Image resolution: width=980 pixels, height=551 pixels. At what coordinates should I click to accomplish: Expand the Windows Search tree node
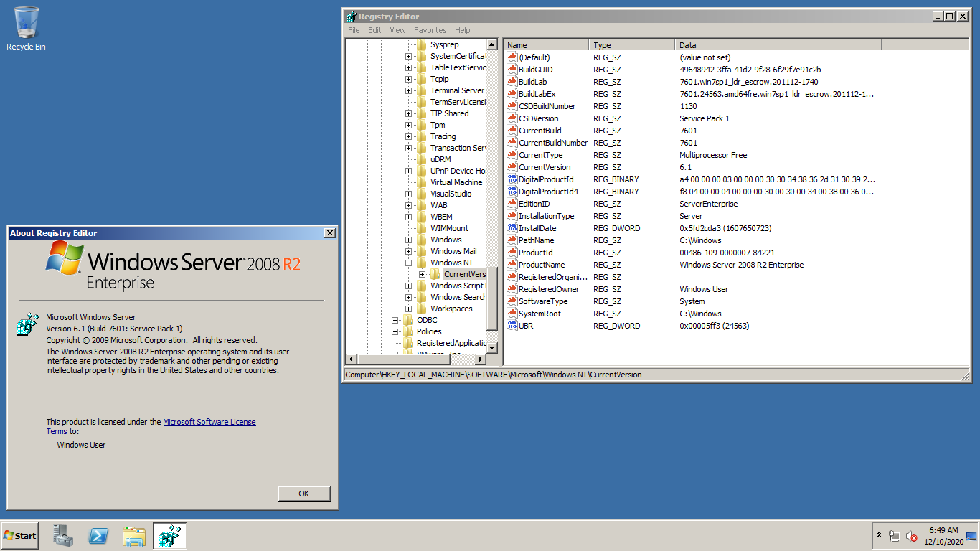pos(409,297)
